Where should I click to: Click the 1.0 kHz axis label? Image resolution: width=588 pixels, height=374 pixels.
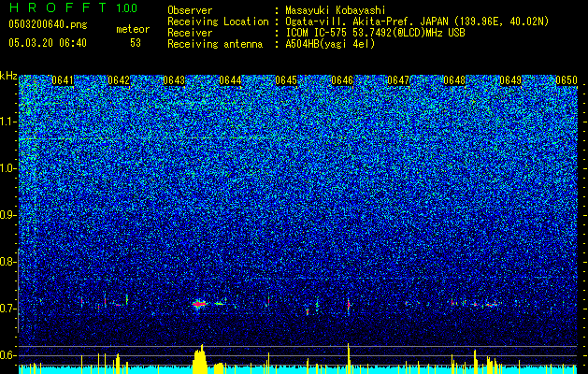pyautogui.click(x=8, y=168)
